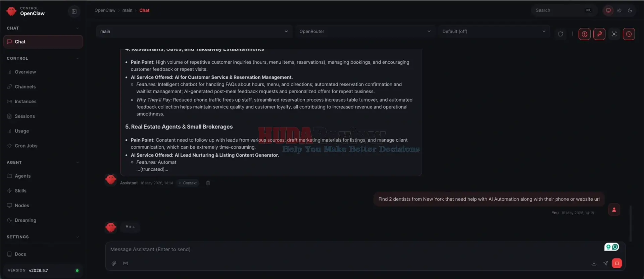Image resolution: width=644 pixels, height=279 pixels.
Task: Open Nodes page
Action: 43,205
